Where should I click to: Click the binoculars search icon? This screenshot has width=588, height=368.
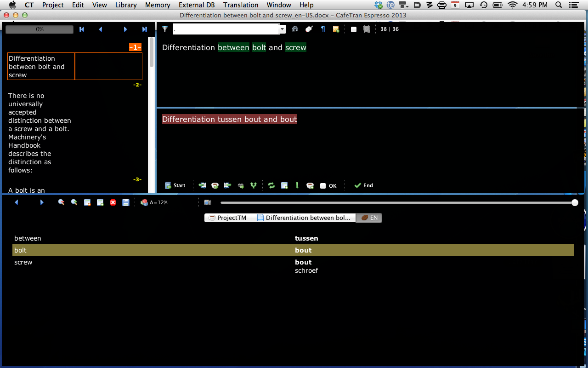(295, 29)
